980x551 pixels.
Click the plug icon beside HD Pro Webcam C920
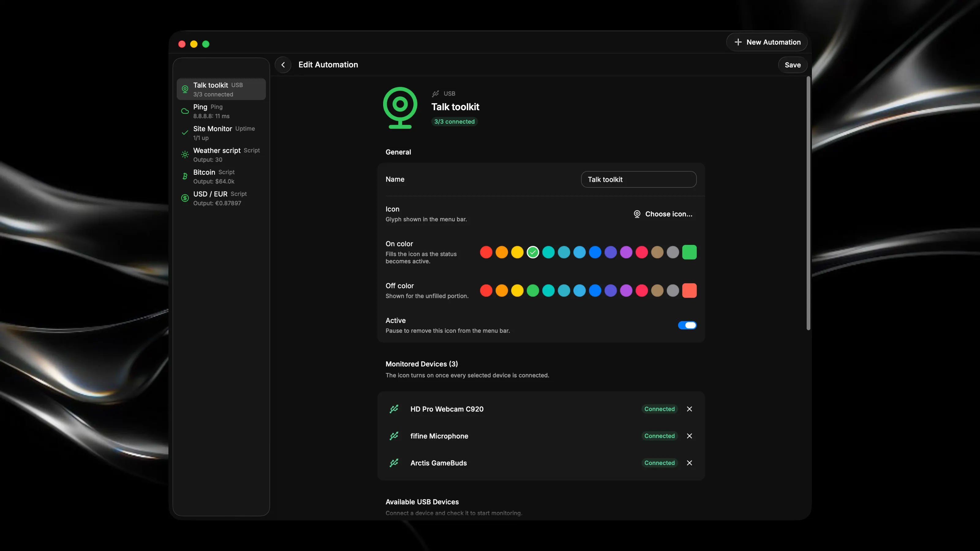click(x=394, y=409)
